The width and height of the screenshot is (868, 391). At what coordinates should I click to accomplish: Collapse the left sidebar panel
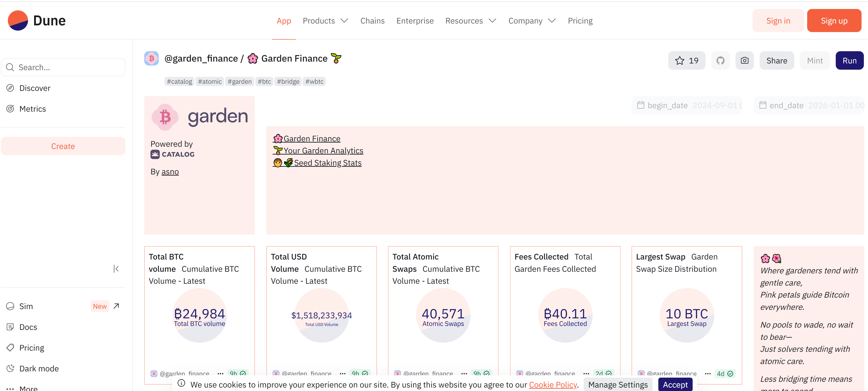click(116, 269)
